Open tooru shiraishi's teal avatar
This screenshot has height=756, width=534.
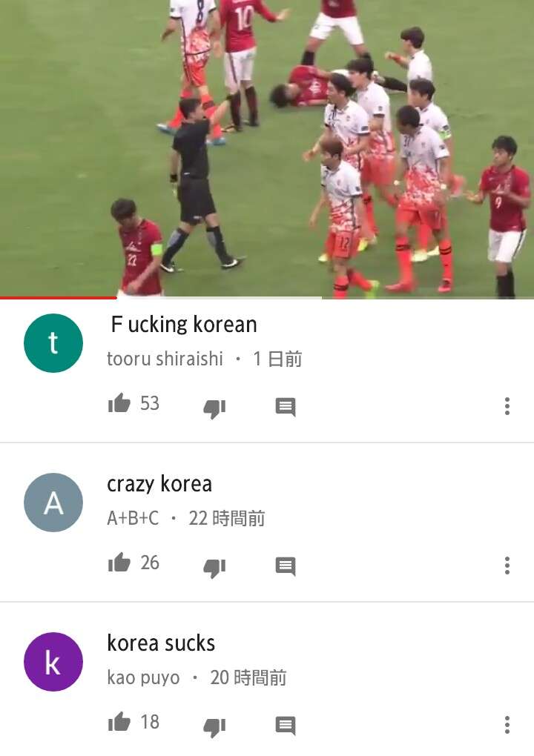(53, 343)
